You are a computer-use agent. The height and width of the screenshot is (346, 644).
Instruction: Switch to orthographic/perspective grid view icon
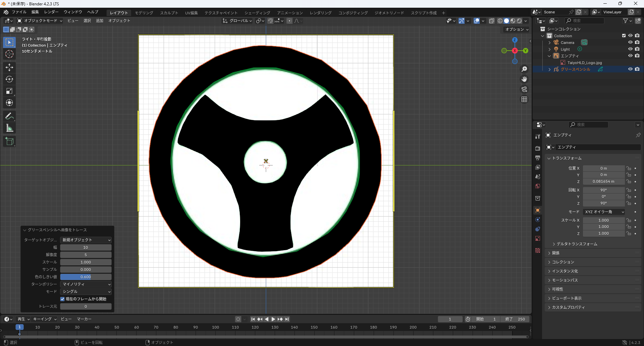coord(524,99)
